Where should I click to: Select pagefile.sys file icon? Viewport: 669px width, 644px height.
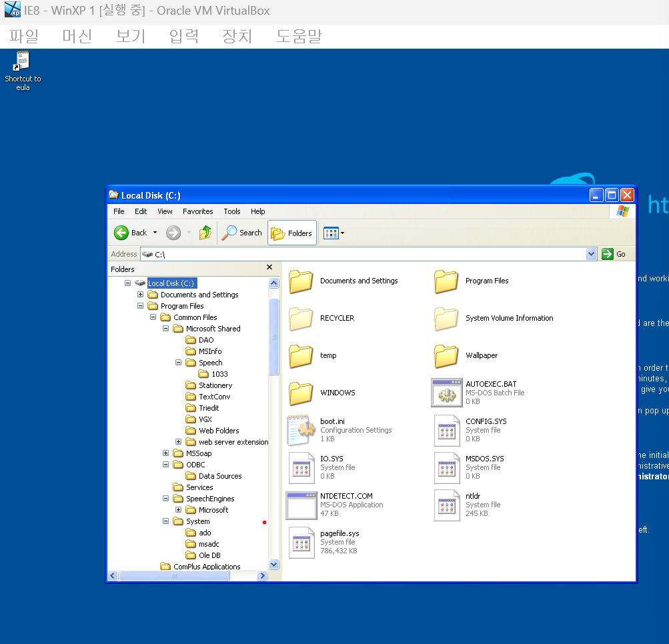pyautogui.click(x=301, y=543)
